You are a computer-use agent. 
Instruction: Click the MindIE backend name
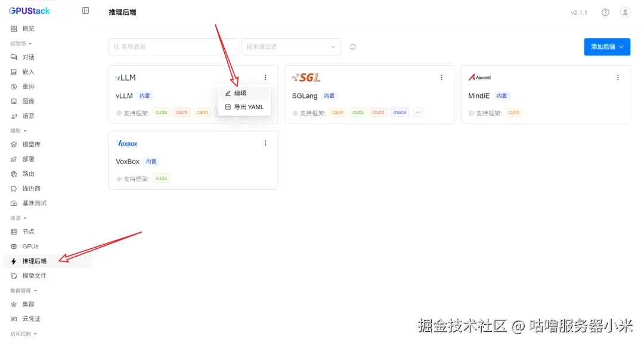(479, 96)
